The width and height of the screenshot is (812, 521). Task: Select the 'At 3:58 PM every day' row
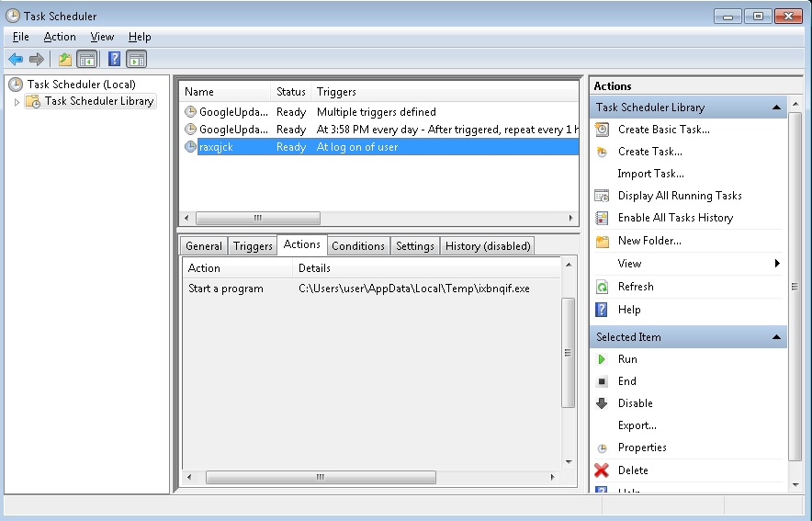coord(381,130)
